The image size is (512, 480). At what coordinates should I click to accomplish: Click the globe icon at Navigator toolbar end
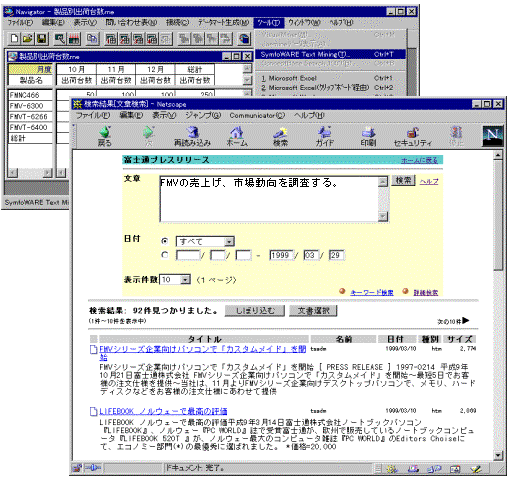[244, 39]
